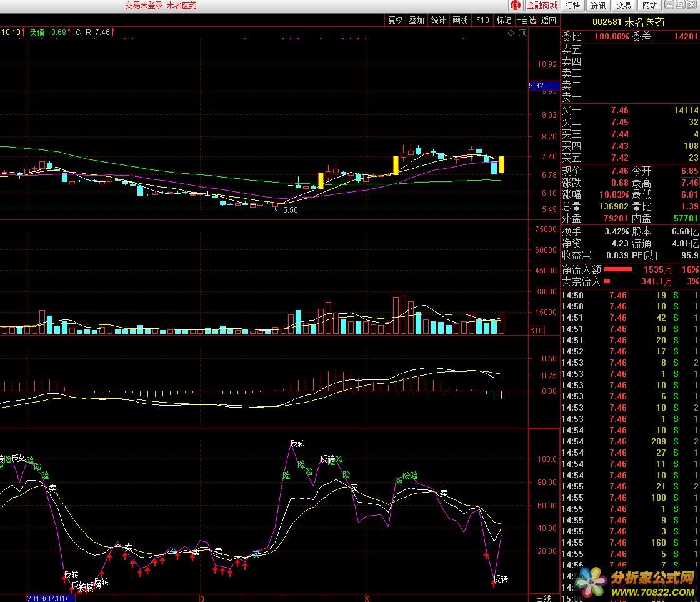Click the 涨幅 10.03% value

[614, 194]
